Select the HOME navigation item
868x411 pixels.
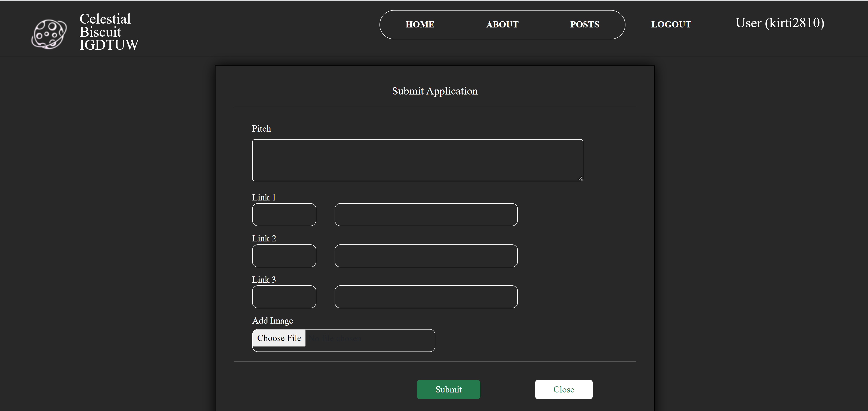420,24
